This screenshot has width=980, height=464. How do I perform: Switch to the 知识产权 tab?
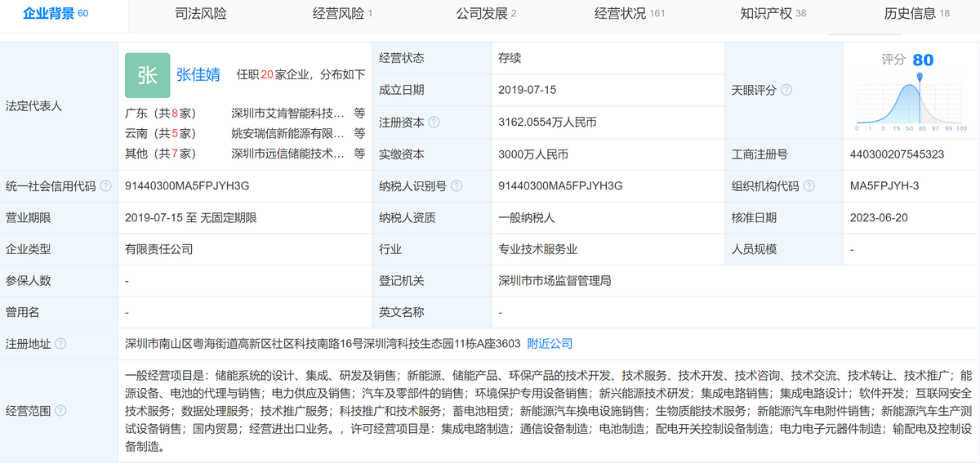(x=773, y=14)
